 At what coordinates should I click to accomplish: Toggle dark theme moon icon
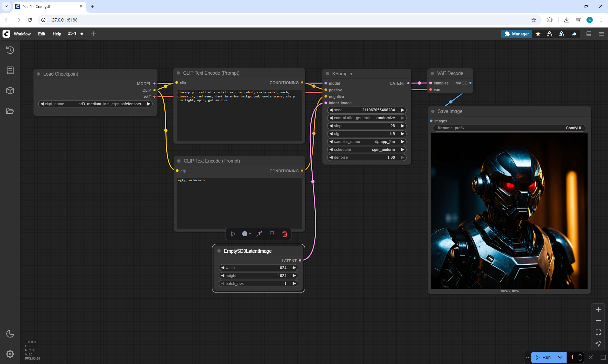click(x=10, y=334)
